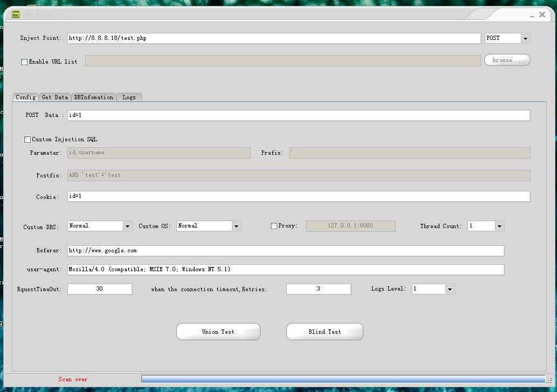Close the DB Injector window
The height and width of the screenshot is (392, 557).
pos(542,15)
